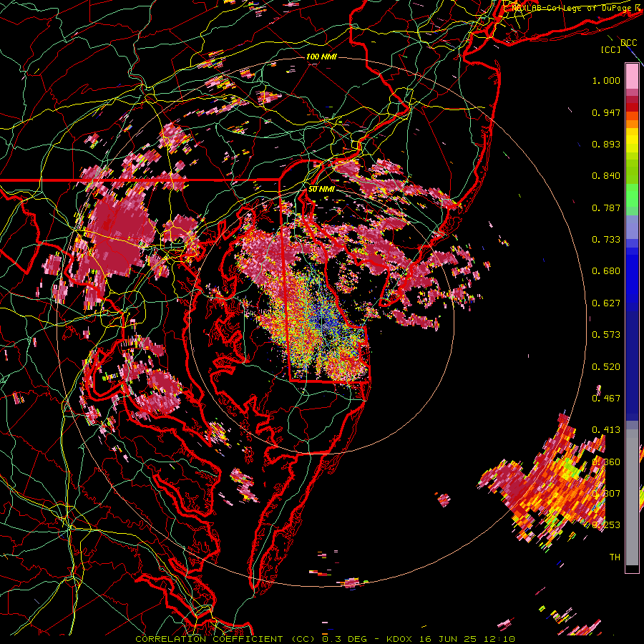Select the 0.573 value on the legend
The height and width of the screenshot is (644, 644).
(606, 335)
